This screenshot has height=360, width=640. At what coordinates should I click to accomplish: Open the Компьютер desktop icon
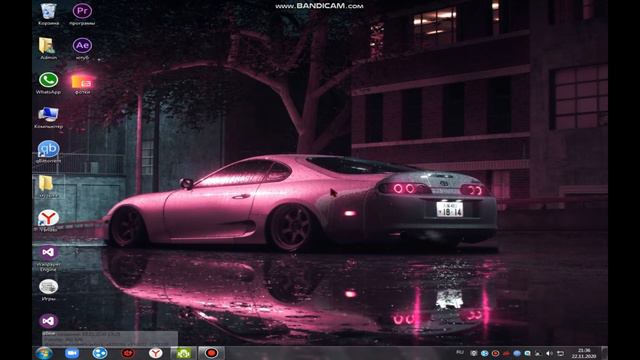click(48, 117)
